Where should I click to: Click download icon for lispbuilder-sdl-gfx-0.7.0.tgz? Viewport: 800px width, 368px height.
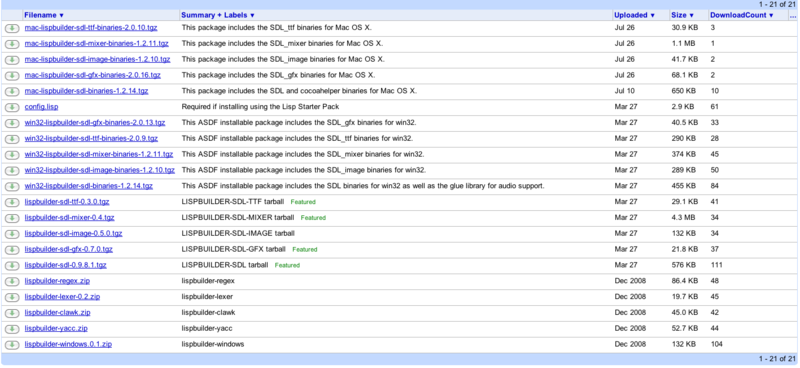coord(11,250)
